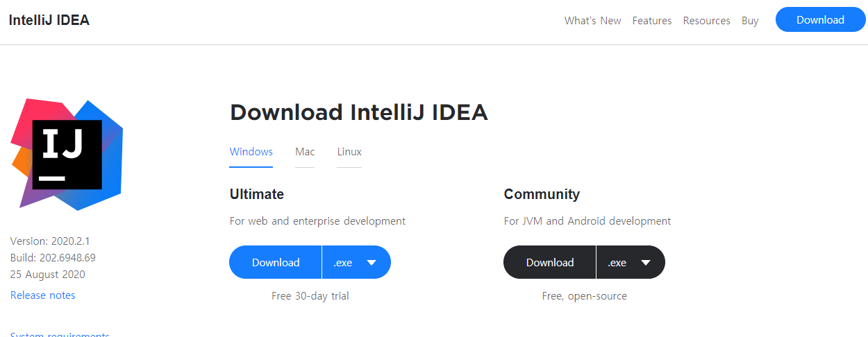Click For web and enterprise development text
Screen dimensions: 868x337
click(318, 221)
